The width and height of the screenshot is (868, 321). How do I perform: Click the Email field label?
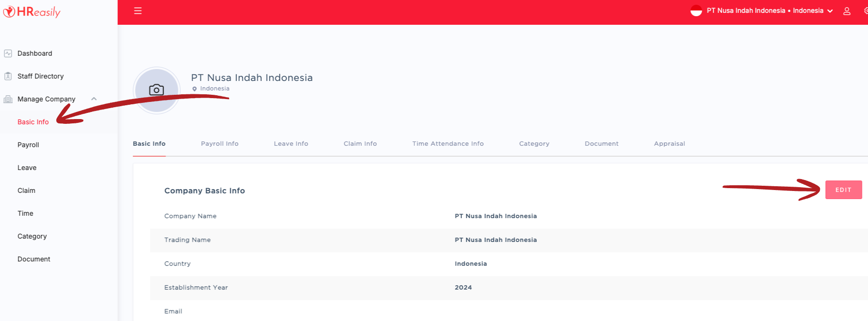[x=173, y=311]
